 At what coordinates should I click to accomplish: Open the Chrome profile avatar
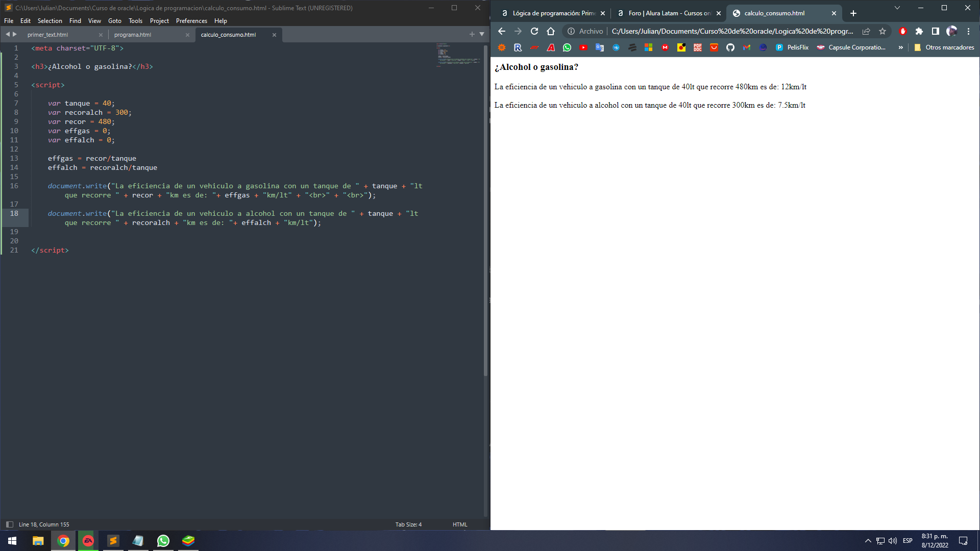click(x=952, y=31)
